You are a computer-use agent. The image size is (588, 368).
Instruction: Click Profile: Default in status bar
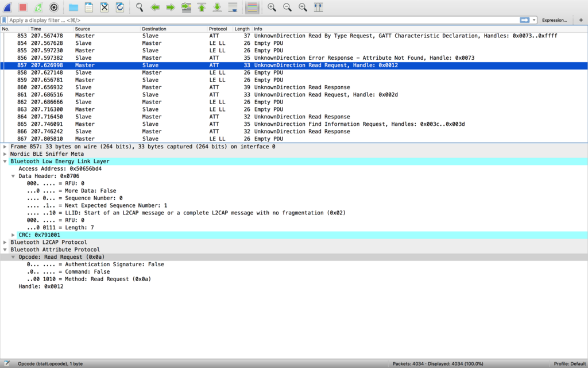pyautogui.click(x=569, y=364)
